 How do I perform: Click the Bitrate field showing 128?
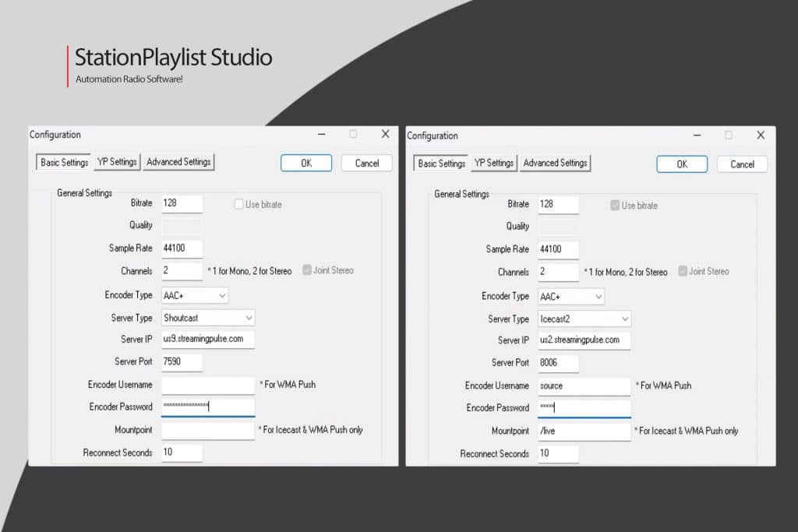tap(181, 203)
